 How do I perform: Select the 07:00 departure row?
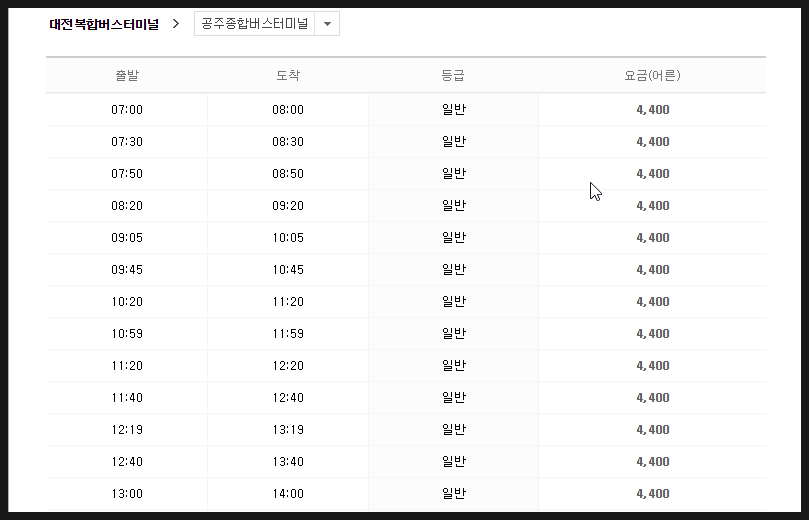tap(406, 109)
